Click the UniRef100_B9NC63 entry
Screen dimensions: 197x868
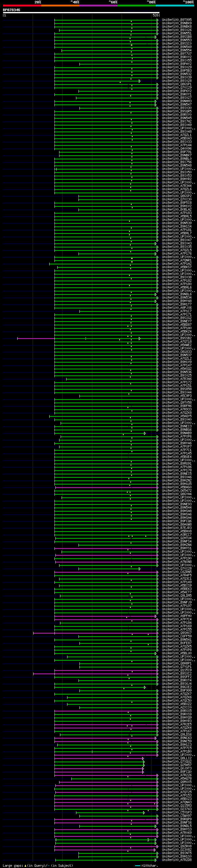point(177,738)
